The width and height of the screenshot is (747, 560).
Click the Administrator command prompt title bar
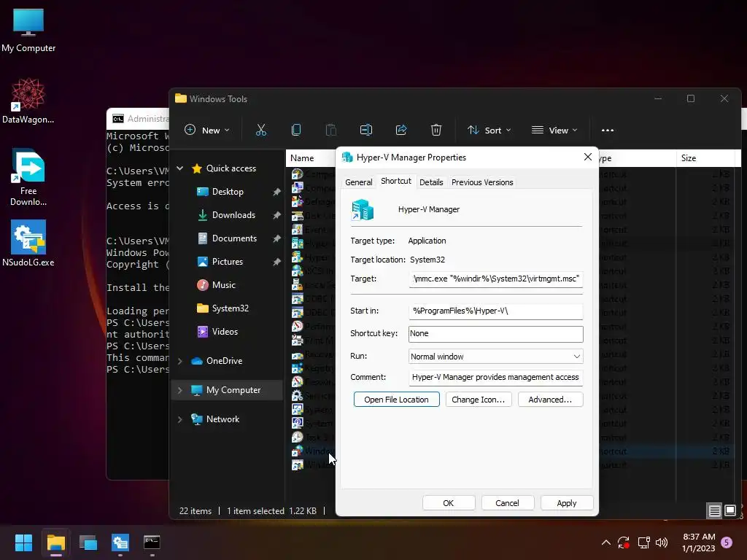(138, 119)
